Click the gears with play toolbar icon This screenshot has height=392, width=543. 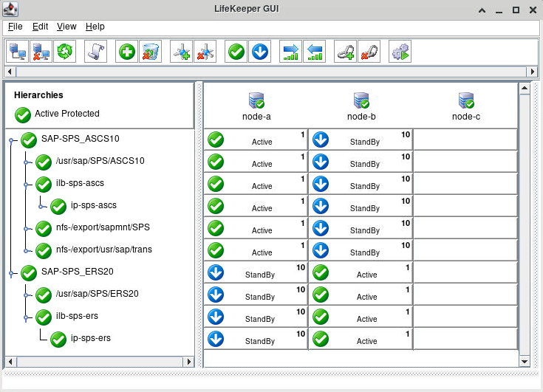[x=400, y=52]
